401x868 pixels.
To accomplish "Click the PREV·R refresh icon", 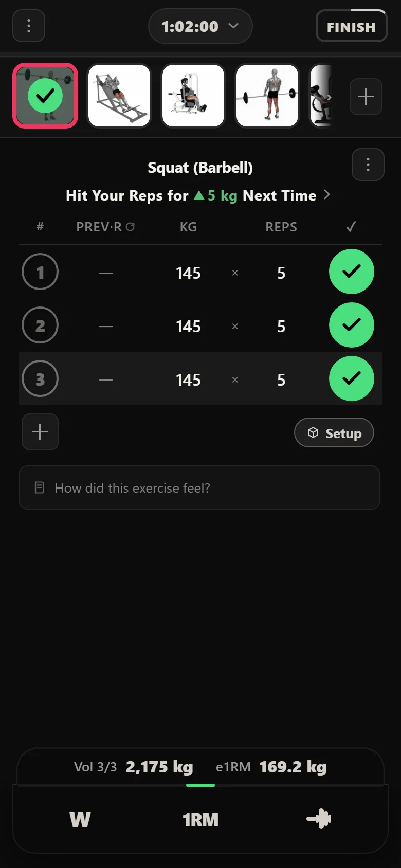I will coord(130,227).
